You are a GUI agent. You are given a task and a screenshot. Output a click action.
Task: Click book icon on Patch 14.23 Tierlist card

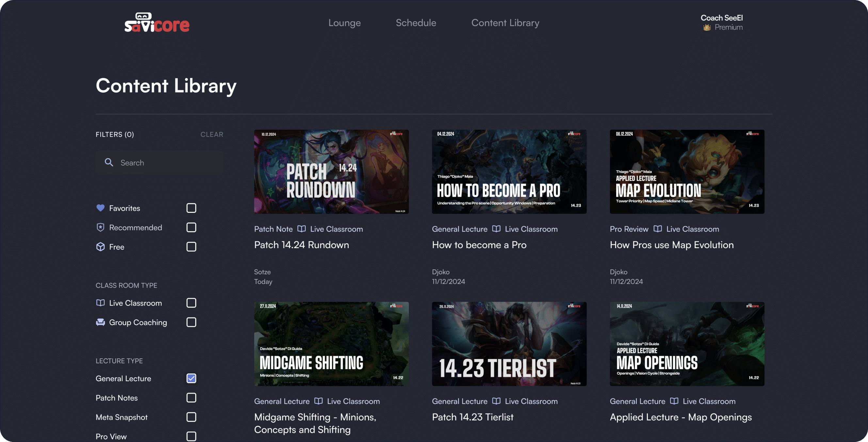(496, 401)
